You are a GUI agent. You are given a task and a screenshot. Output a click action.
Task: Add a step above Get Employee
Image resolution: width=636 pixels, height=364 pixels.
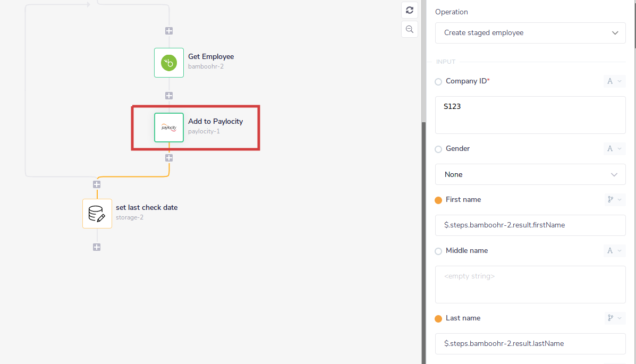pos(169,31)
